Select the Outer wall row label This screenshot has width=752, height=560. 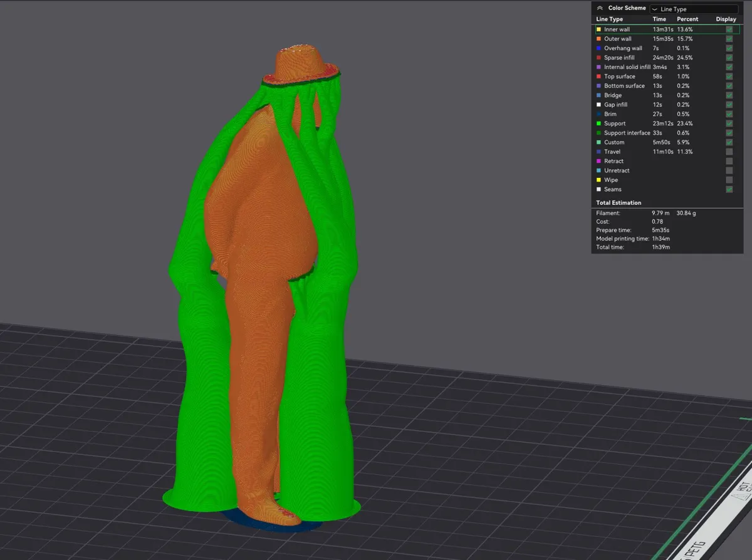(x=617, y=39)
